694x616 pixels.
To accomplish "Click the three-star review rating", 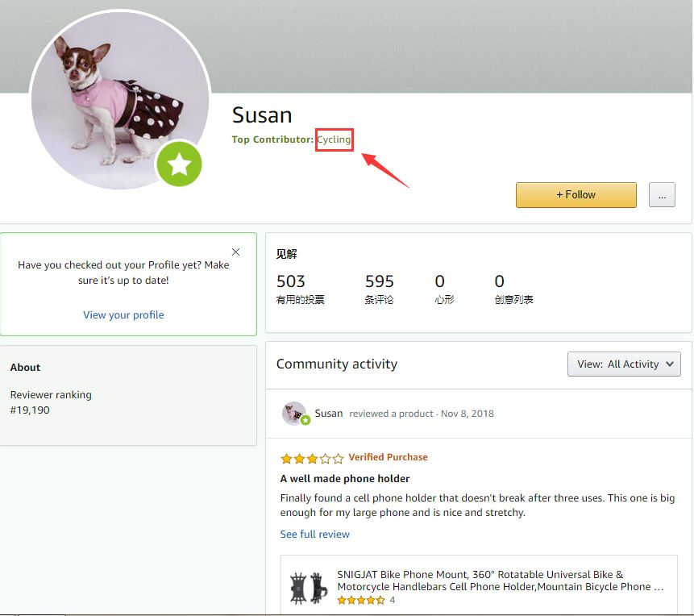I will coord(312,458).
